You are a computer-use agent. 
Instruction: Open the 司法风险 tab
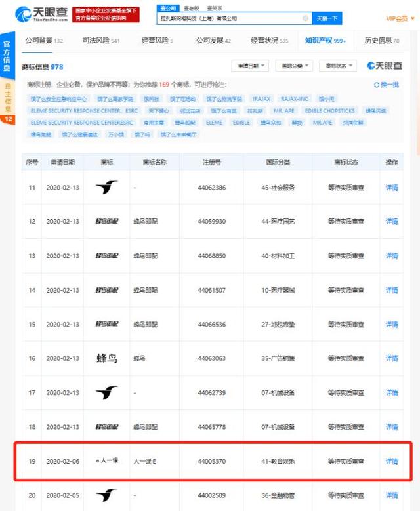[101, 41]
